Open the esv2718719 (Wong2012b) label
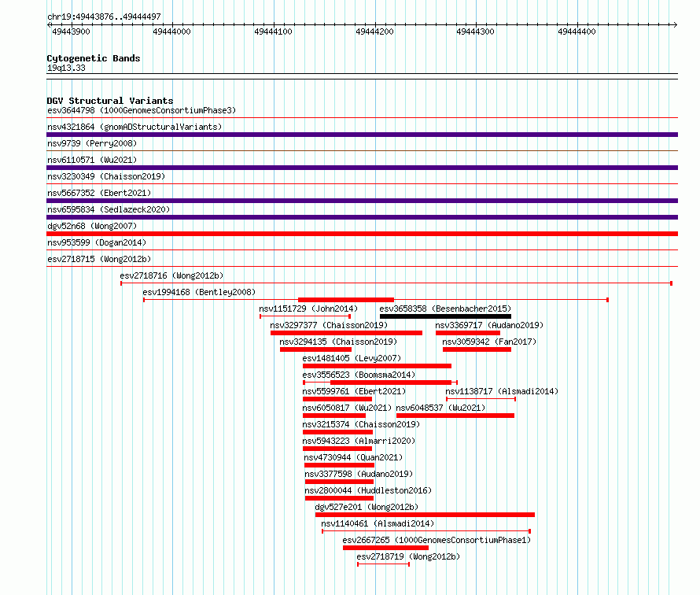This screenshot has width=700, height=595. tap(408, 556)
